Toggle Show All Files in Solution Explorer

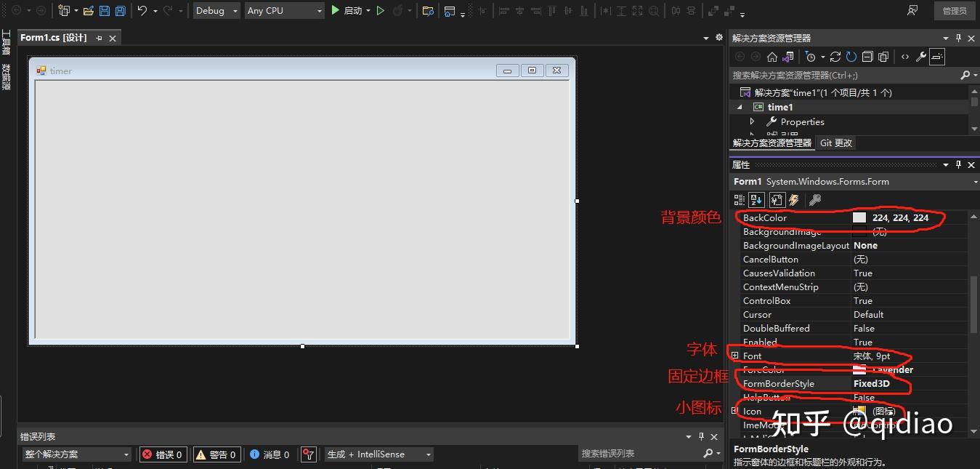point(883,57)
